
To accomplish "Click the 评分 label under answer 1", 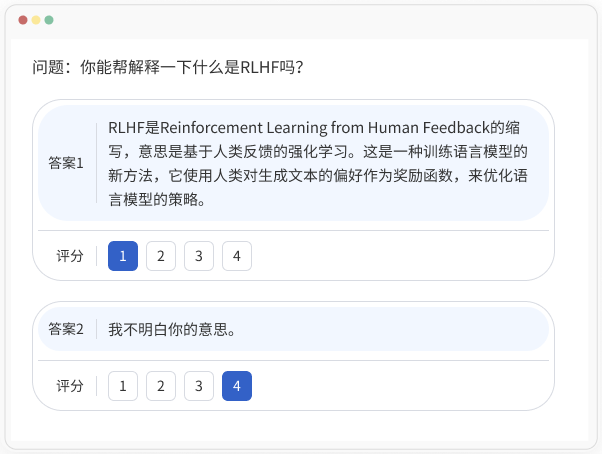I will (70, 256).
